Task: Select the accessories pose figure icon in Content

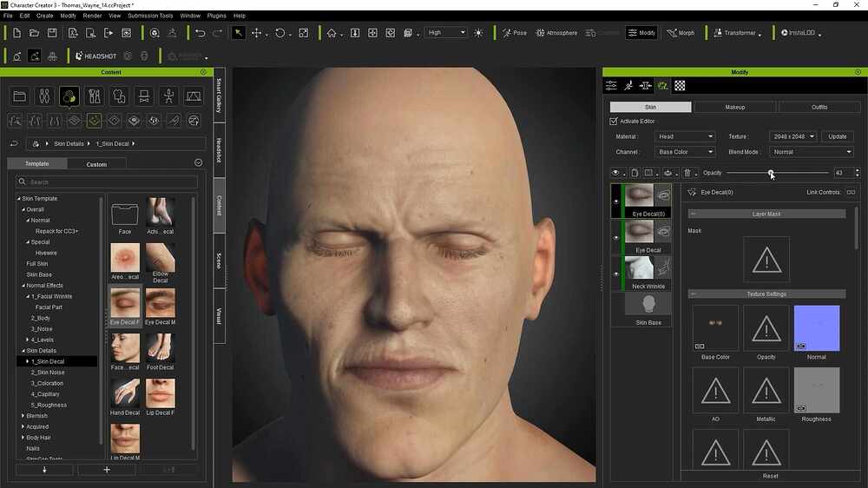Action: (x=169, y=96)
